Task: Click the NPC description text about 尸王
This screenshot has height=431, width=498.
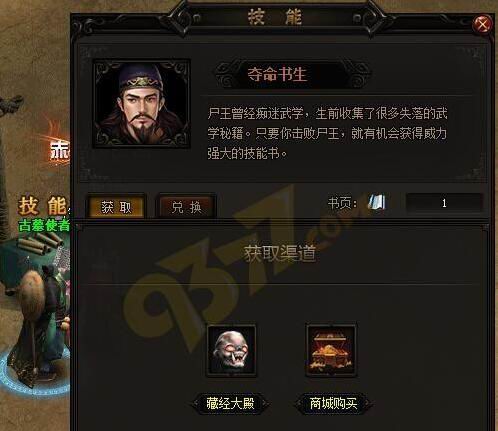Action: (327, 134)
